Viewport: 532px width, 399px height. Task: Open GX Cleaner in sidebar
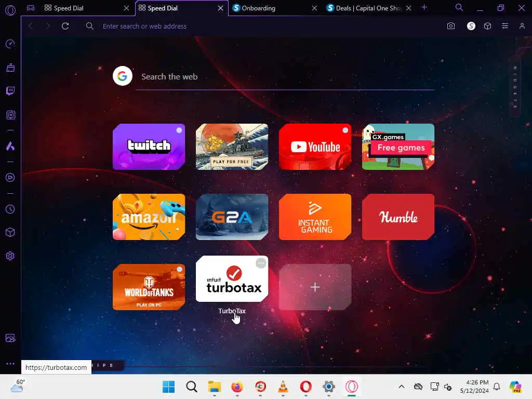[10, 68]
